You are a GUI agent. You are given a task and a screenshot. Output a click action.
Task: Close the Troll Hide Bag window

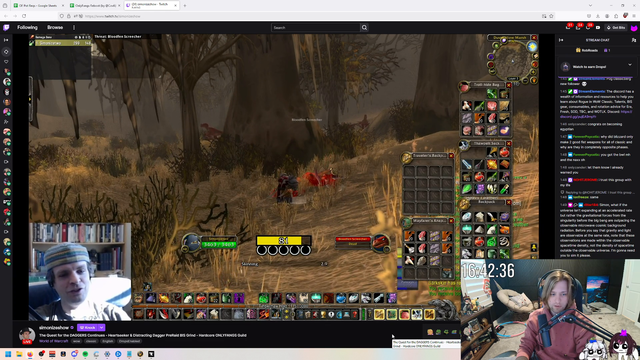[x=509, y=85]
